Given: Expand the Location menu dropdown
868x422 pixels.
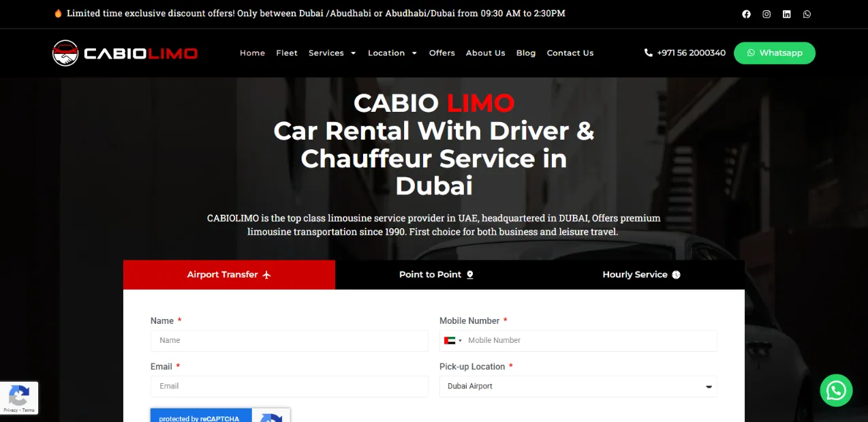Looking at the screenshot, I should point(392,53).
